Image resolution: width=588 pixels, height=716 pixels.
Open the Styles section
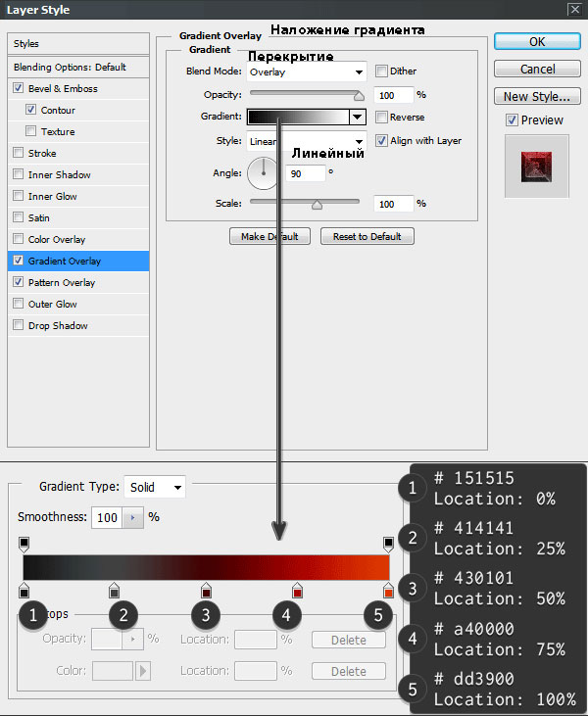pos(78,44)
